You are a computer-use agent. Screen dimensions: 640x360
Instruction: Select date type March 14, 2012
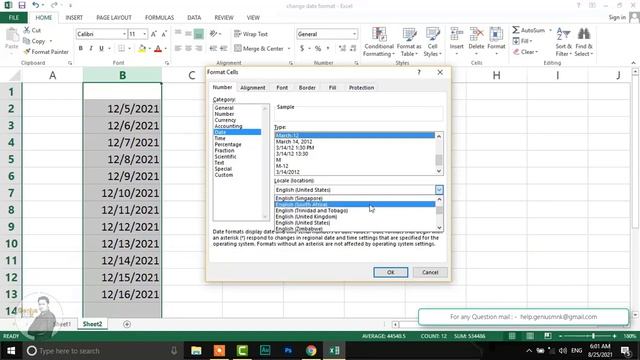click(x=294, y=142)
